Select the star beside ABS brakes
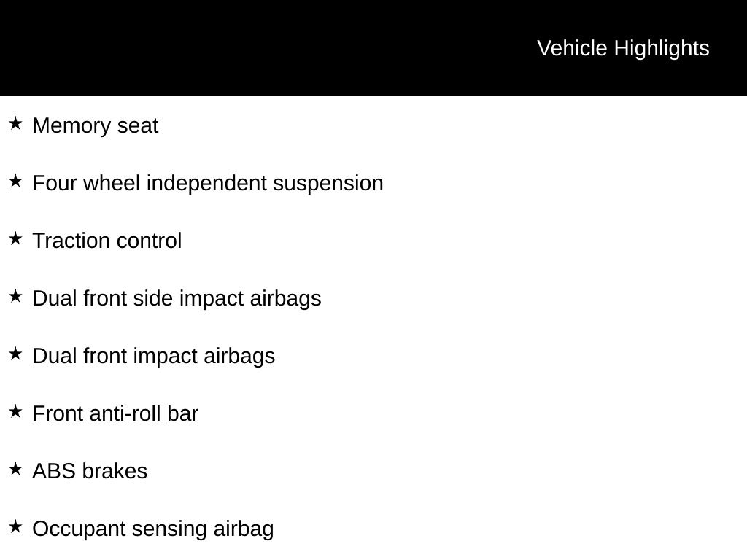The image size is (747, 560). (15, 469)
